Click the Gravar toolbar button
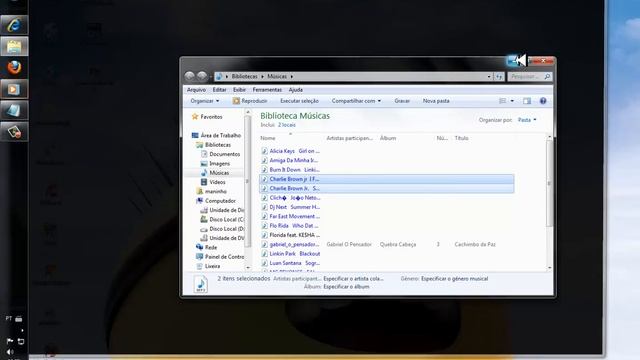 tap(402, 101)
